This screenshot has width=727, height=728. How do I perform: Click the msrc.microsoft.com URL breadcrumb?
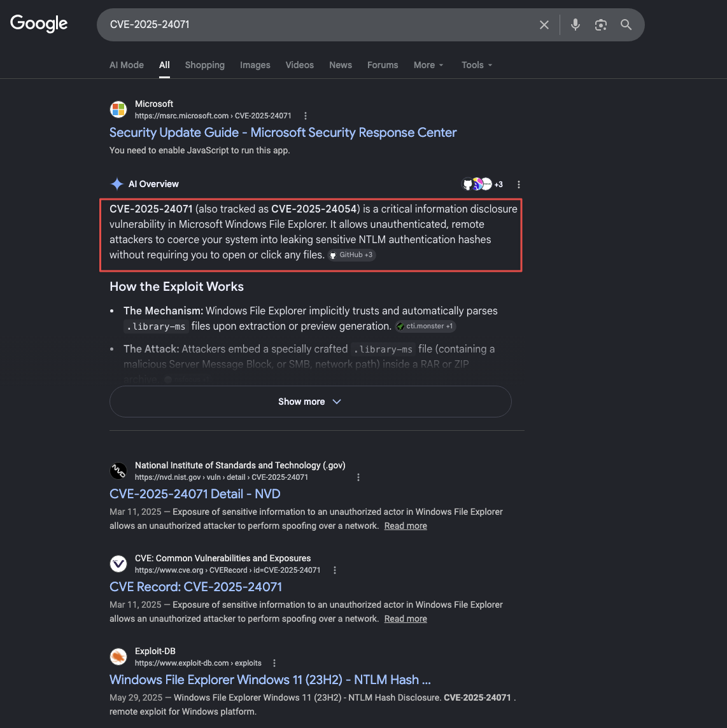pos(213,116)
